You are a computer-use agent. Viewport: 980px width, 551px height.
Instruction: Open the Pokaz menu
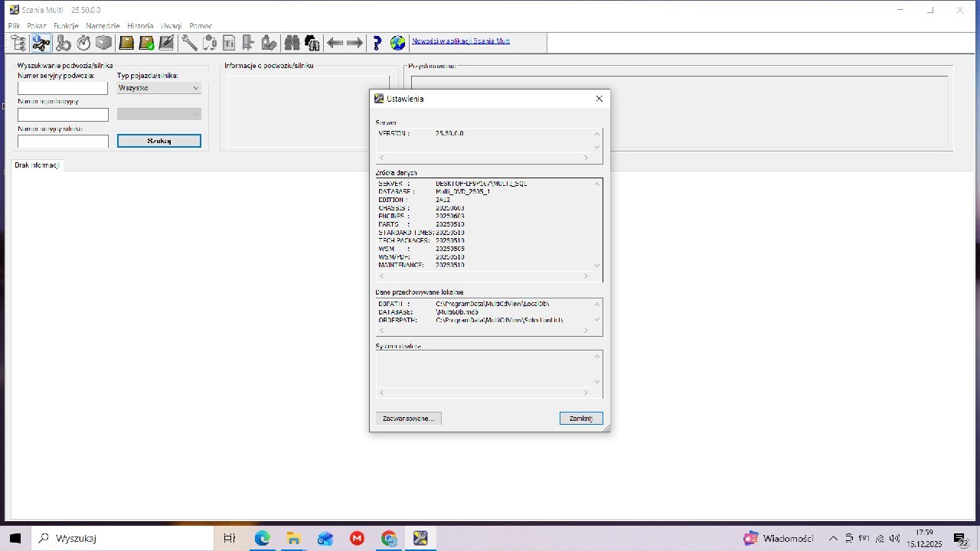37,26
